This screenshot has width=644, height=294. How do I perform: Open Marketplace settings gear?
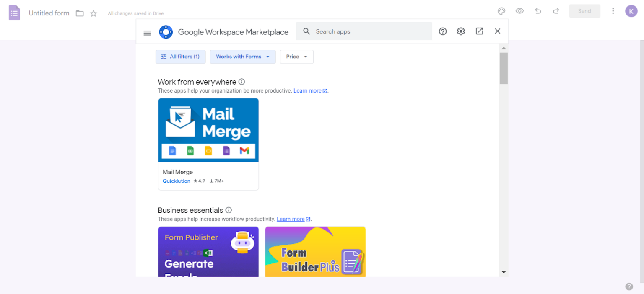pos(461,31)
